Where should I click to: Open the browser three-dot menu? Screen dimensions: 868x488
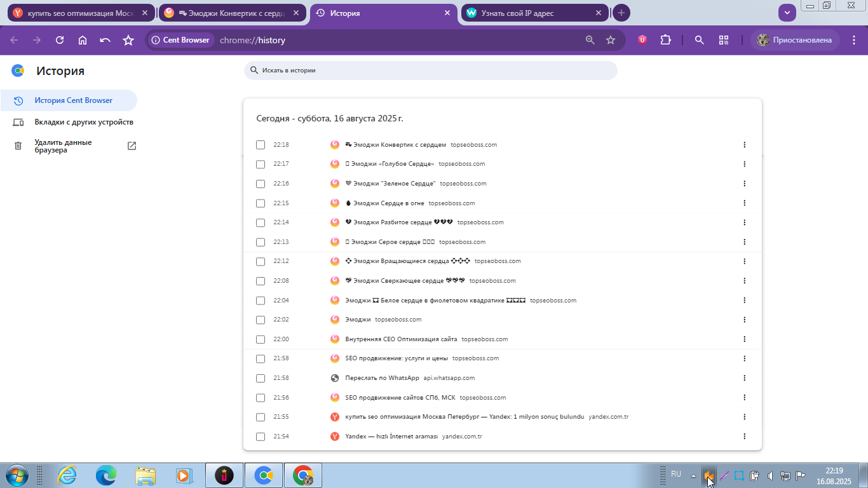(853, 40)
